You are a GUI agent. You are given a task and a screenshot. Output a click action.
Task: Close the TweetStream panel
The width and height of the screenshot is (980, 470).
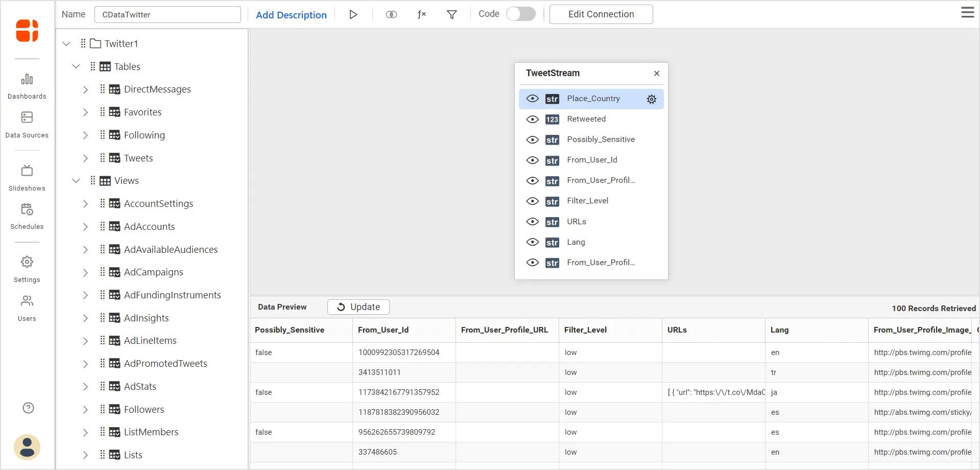(656, 74)
